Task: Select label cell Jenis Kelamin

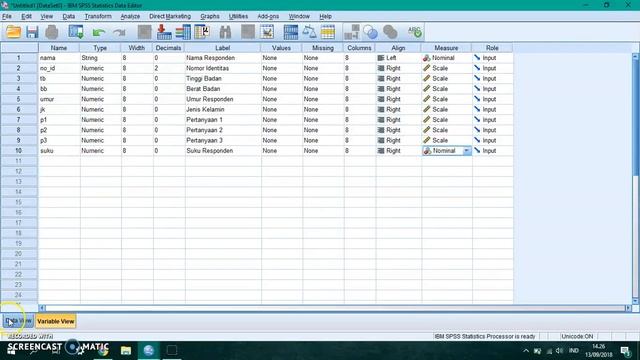Action: (223, 109)
